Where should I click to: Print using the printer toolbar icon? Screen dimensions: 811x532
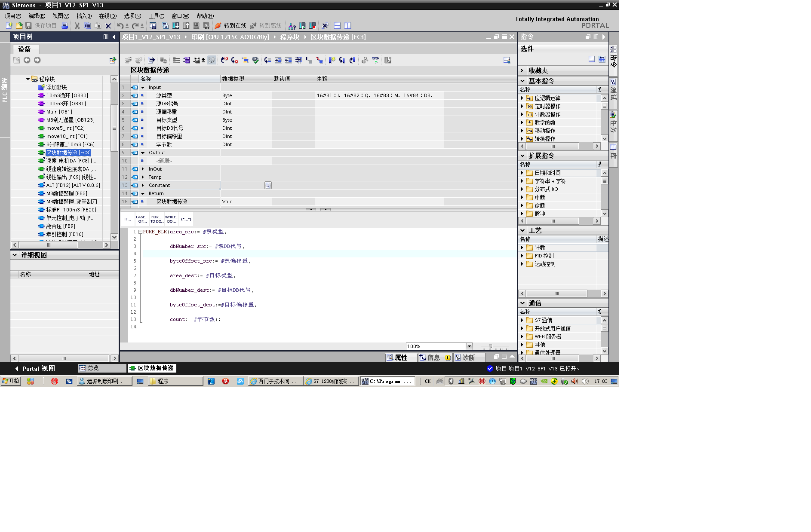point(65,26)
